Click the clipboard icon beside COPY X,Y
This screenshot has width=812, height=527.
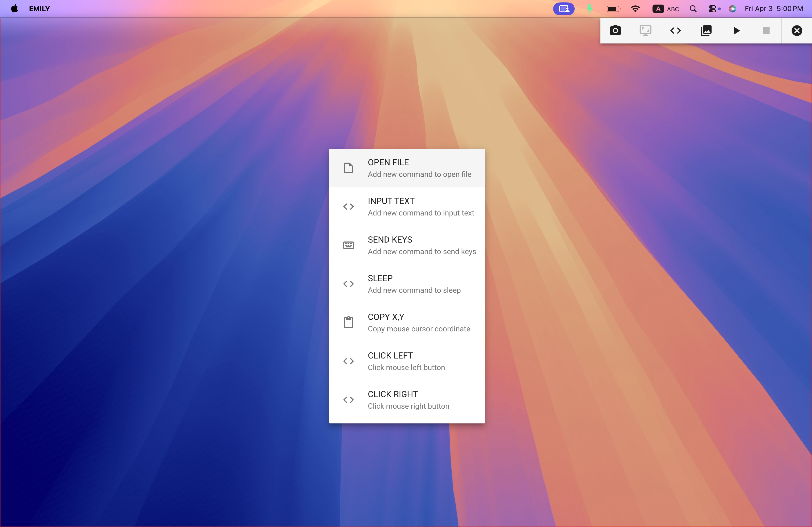[x=348, y=322]
